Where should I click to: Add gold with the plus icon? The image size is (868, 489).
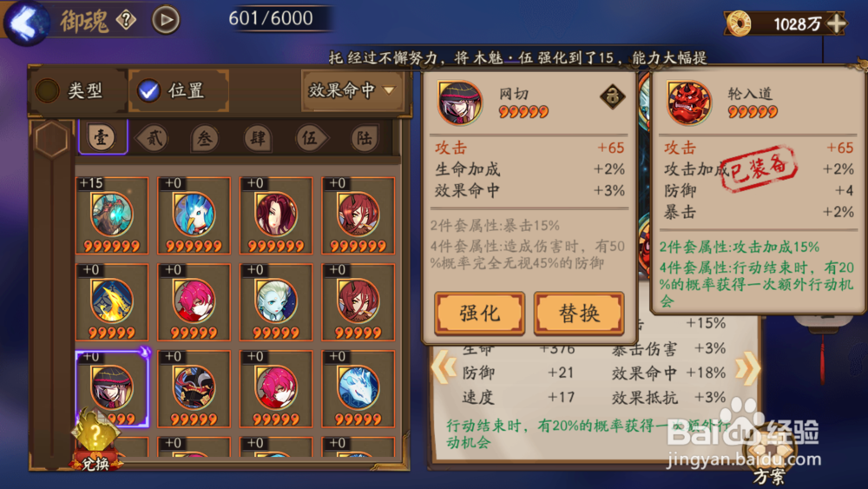coord(836,23)
